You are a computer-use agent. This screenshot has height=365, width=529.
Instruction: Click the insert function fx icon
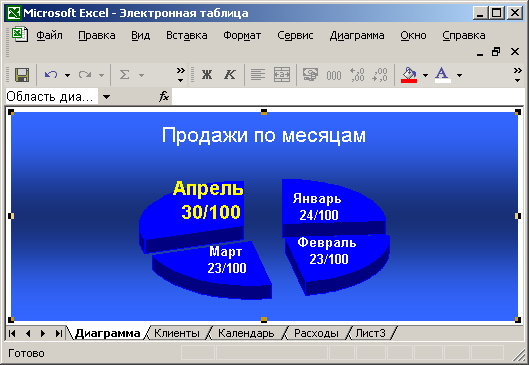tap(164, 97)
